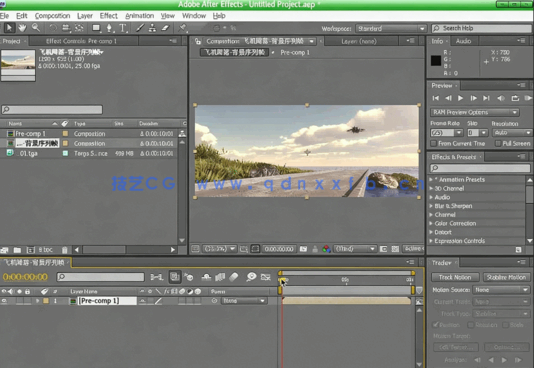Click the new composition icon in Project panel
The width and height of the screenshot is (534, 368).
click(31, 250)
